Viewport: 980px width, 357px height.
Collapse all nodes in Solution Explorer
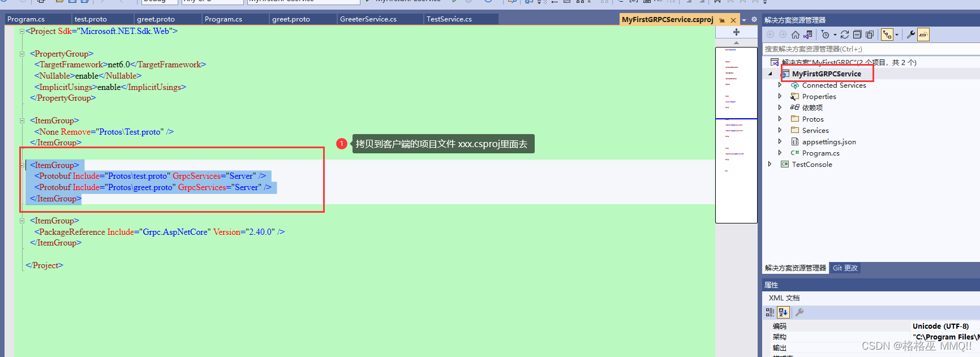click(x=857, y=35)
